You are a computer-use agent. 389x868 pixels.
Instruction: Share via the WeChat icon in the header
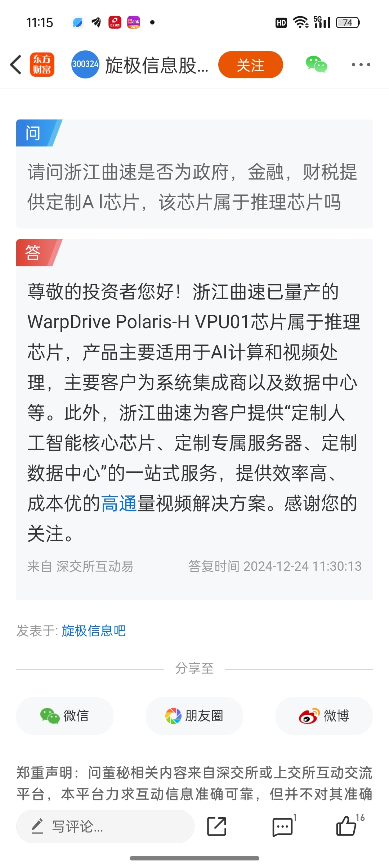click(x=316, y=64)
